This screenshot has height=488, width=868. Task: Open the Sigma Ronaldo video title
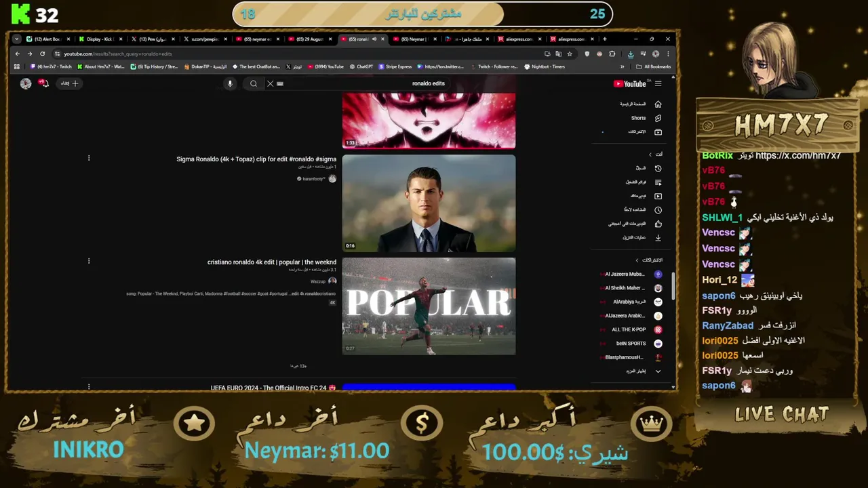256,159
